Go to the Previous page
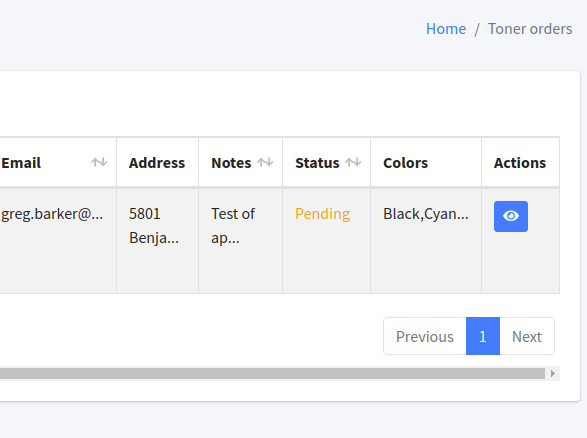The height and width of the screenshot is (438, 587). click(x=425, y=336)
